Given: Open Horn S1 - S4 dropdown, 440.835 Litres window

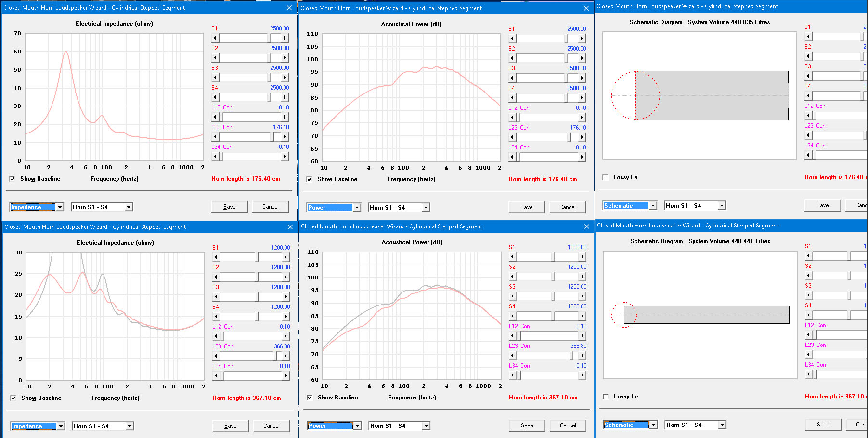Looking at the screenshot, I should point(722,206).
